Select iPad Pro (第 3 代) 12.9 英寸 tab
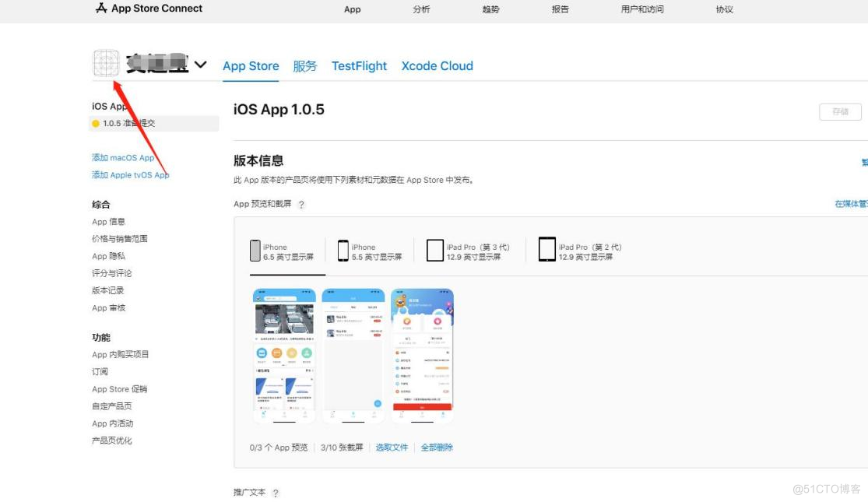 tap(469, 251)
